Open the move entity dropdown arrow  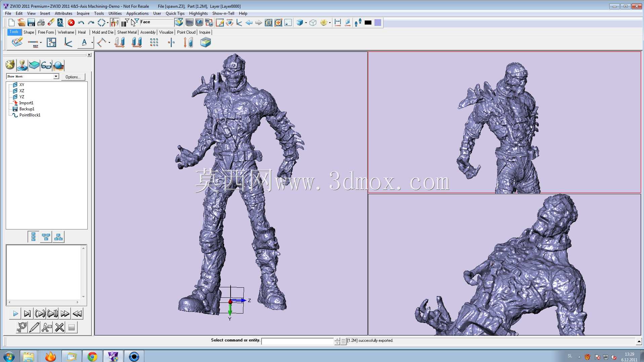coord(109,43)
